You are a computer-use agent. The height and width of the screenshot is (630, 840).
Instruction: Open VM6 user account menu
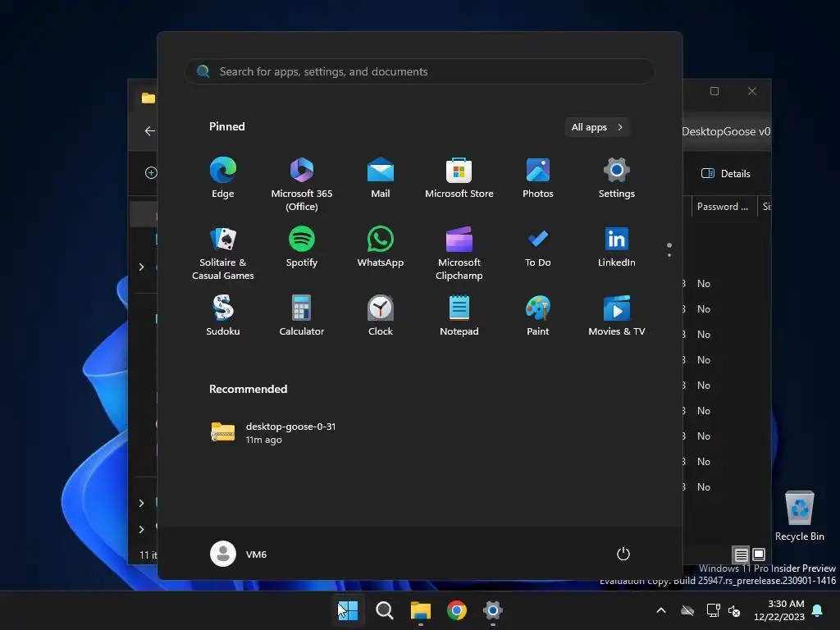point(239,554)
